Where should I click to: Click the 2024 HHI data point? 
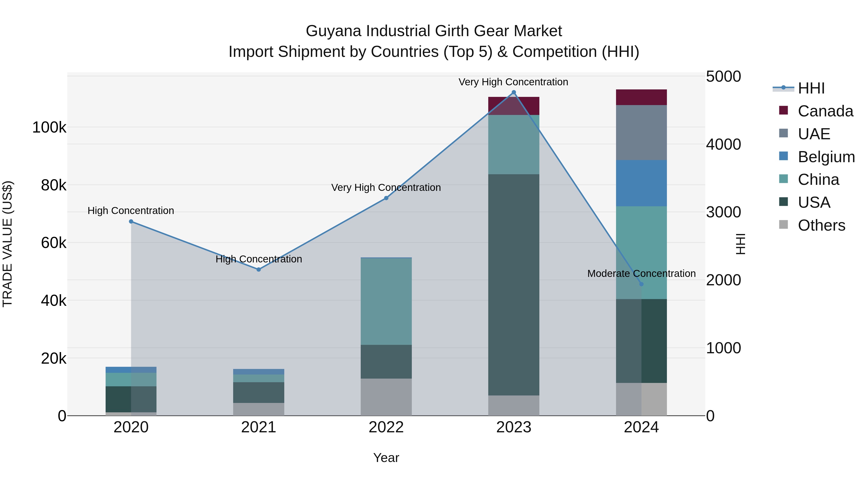click(x=641, y=284)
